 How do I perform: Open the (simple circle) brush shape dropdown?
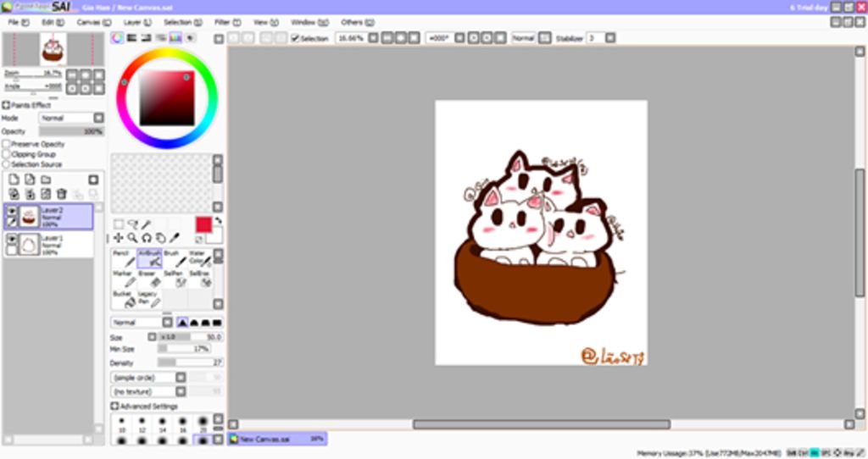pos(181,377)
